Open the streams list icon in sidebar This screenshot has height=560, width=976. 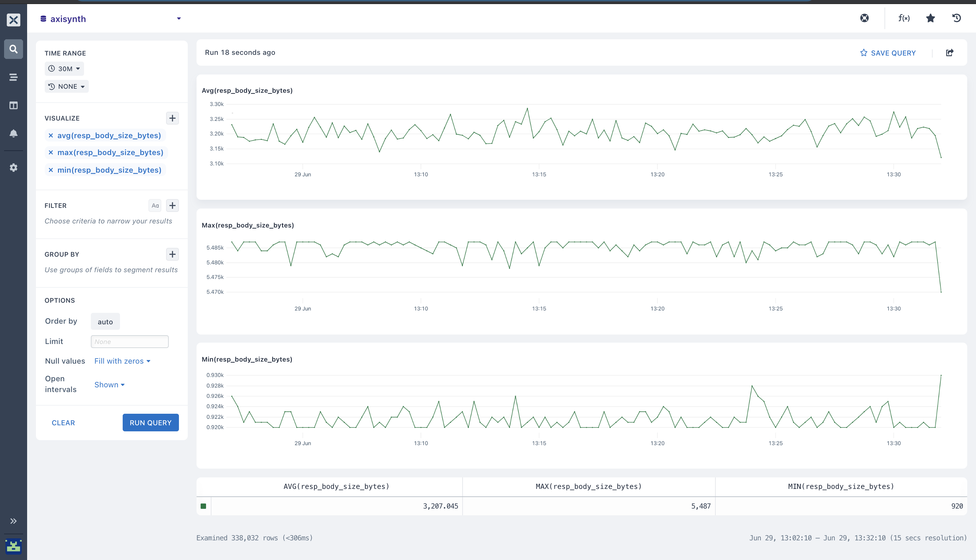[14, 77]
